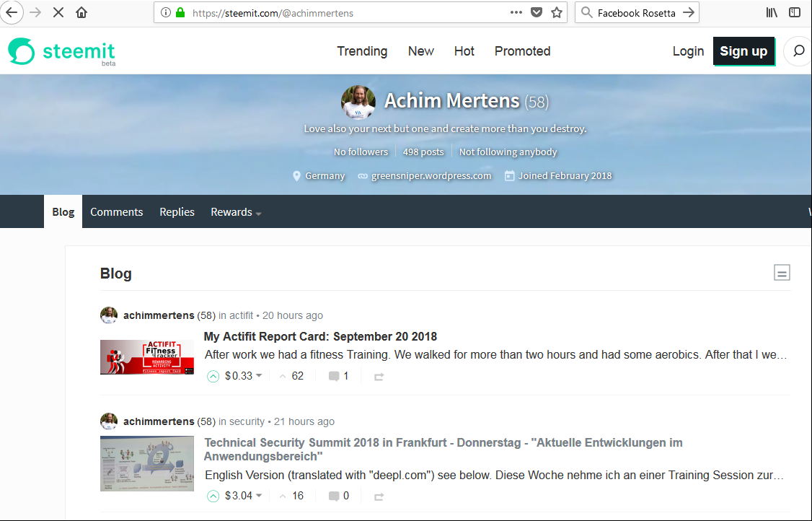The width and height of the screenshot is (812, 521).
Task: Open the Rewards dropdown menu
Action: 236,212
